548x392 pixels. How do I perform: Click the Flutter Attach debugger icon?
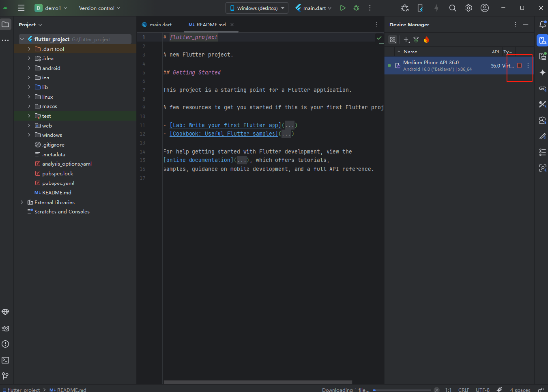[405, 8]
